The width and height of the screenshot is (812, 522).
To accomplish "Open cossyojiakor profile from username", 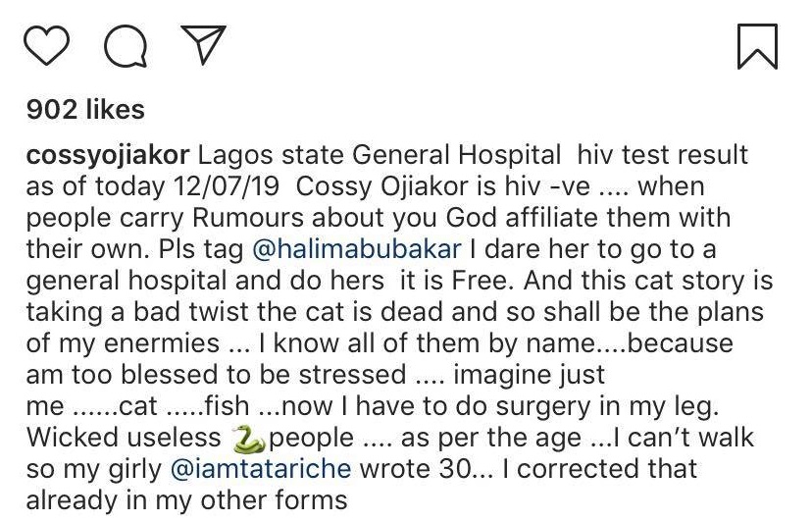I will pyautogui.click(x=108, y=156).
